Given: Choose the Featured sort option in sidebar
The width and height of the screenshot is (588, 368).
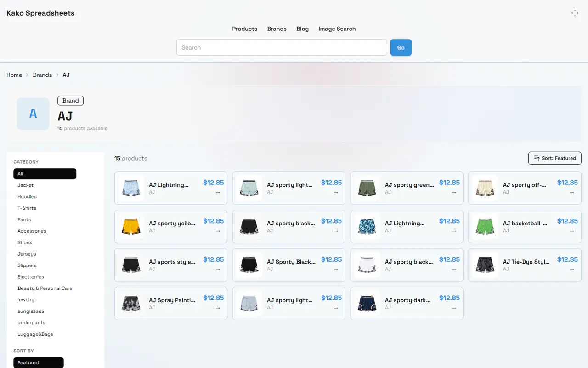Looking at the screenshot, I should pyautogui.click(x=39, y=363).
